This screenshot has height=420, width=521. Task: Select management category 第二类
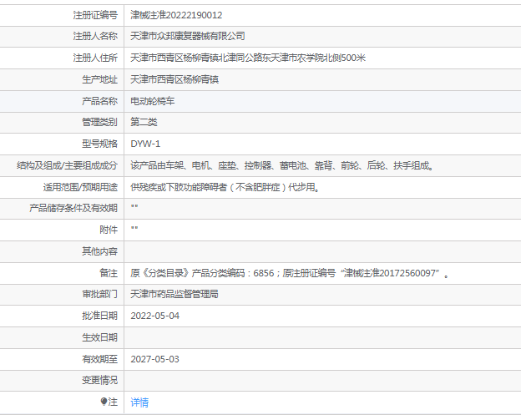click(x=144, y=122)
